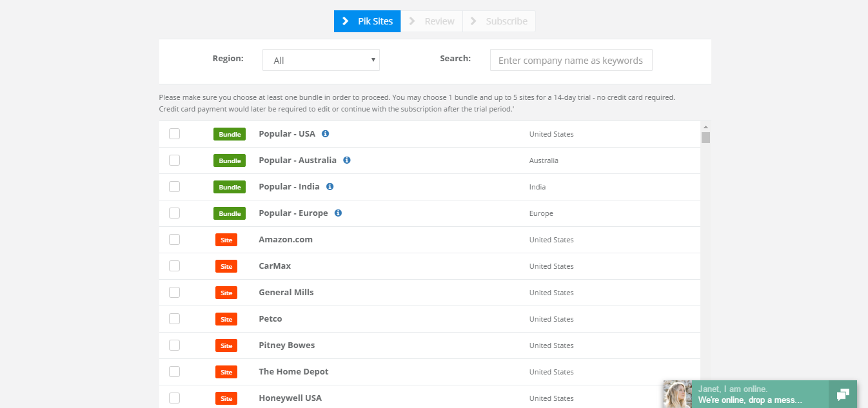
Task: Click info icon next to Popular - India
Action: (330, 186)
